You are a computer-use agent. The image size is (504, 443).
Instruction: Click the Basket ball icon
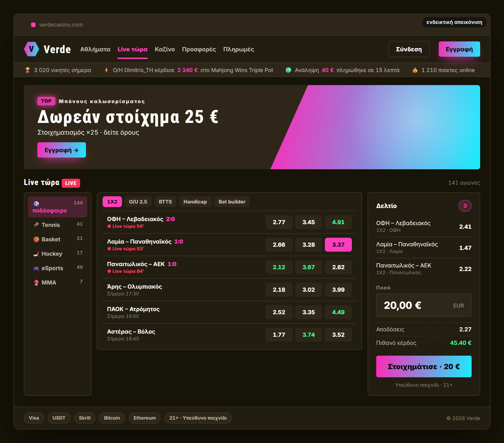(x=36, y=239)
